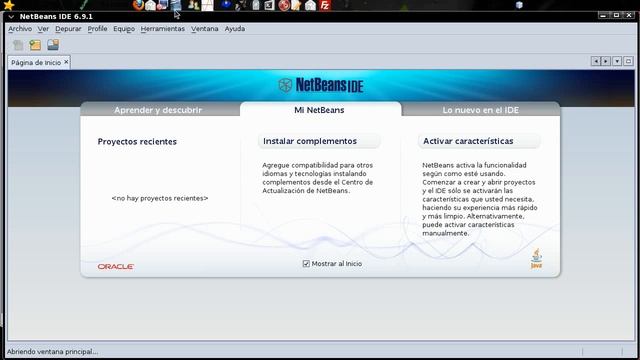Click the grayed New File toolbar icon
The image size is (640, 360).
tap(18, 45)
